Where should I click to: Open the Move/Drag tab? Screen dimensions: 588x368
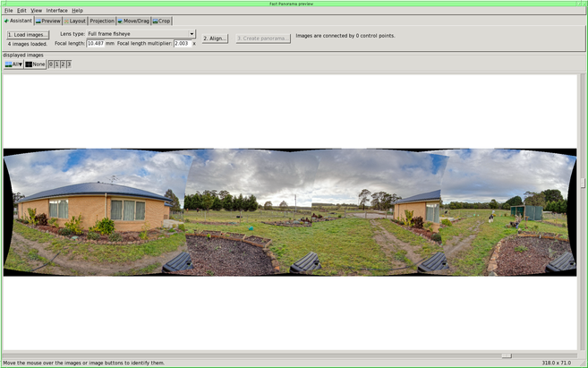(x=133, y=21)
